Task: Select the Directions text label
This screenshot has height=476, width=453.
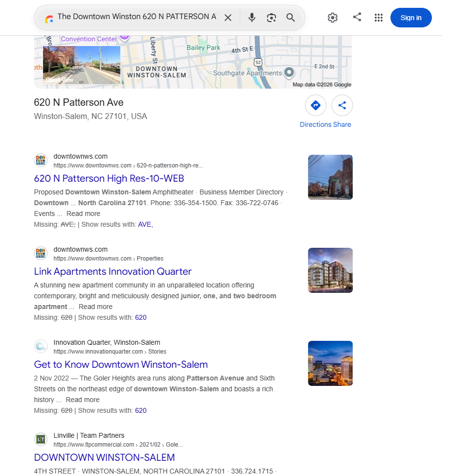Action: coord(316,124)
